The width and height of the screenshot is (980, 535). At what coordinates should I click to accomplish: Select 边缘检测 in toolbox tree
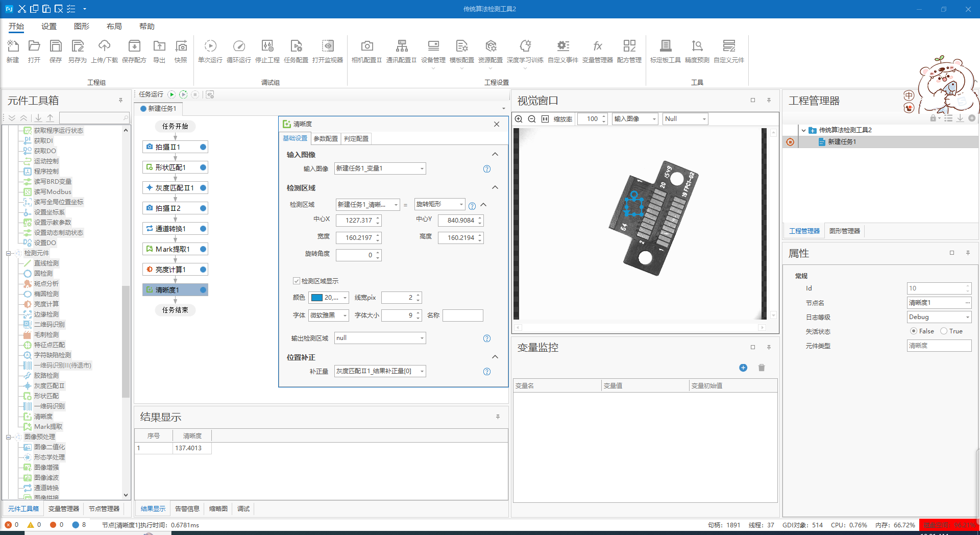point(46,314)
